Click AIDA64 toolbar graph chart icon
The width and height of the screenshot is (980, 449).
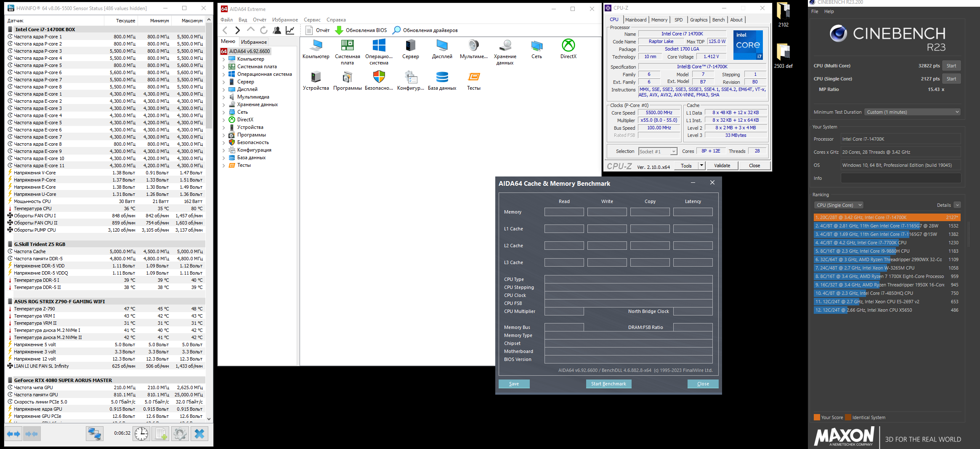(290, 30)
